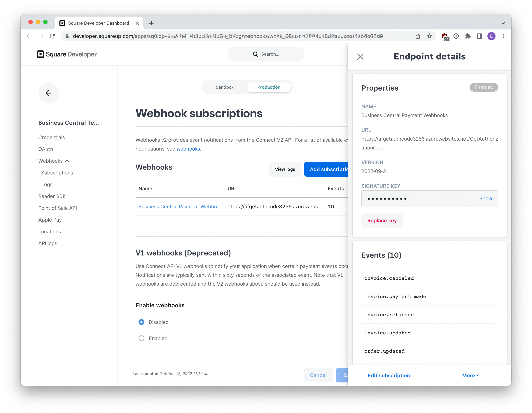Open Chrome profile avatar E
Screen dimensions: 532x413
click(x=491, y=36)
